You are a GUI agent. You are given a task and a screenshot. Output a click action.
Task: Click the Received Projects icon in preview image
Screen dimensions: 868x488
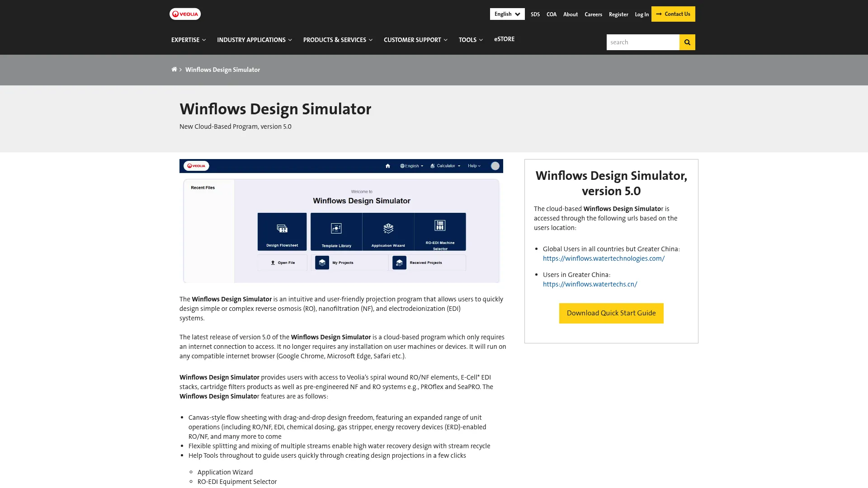tap(399, 263)
